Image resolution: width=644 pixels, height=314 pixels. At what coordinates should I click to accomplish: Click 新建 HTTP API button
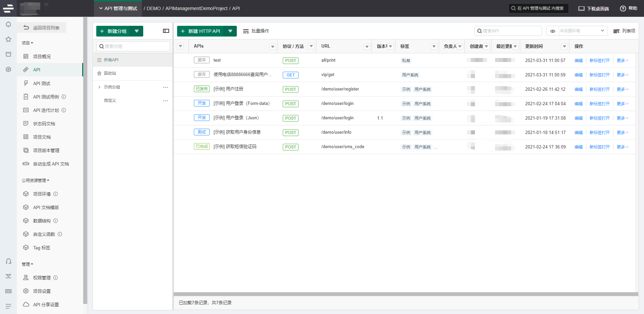tap(201, 31)
